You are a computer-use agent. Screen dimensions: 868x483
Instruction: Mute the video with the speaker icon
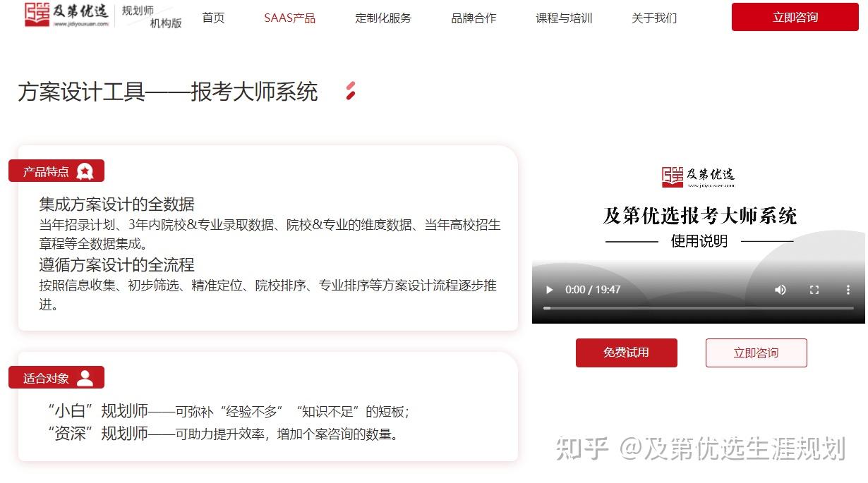780,290
